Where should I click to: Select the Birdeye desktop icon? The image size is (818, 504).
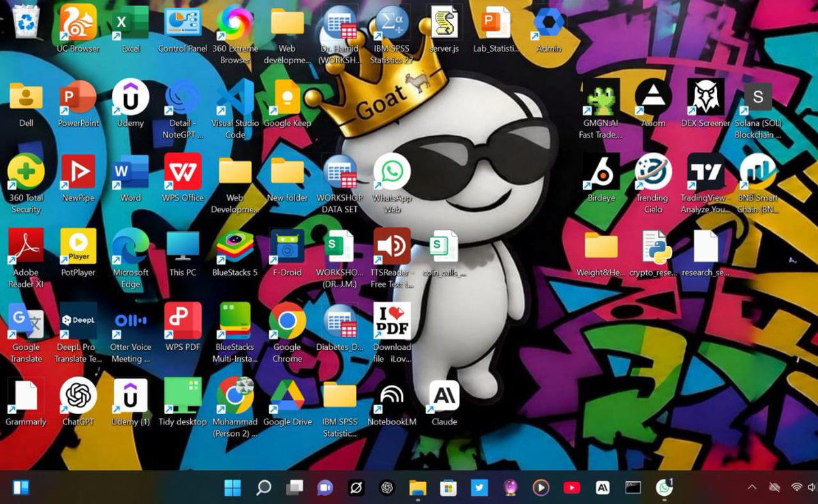(601, 172)
